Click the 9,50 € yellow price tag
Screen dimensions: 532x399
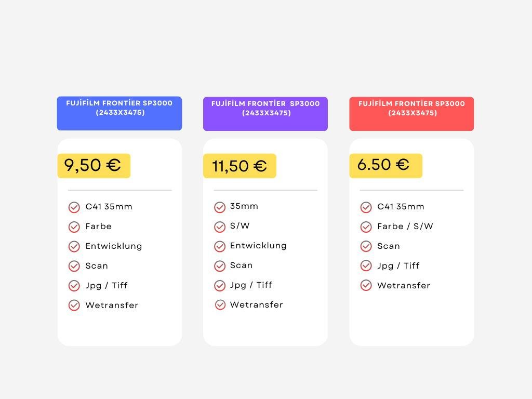point(94,166)
